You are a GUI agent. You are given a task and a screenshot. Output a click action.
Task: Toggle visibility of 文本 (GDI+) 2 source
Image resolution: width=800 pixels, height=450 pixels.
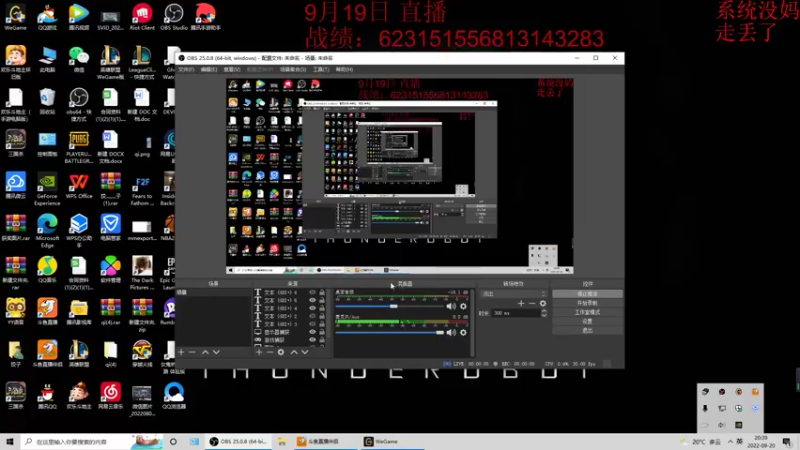(312, 316)
